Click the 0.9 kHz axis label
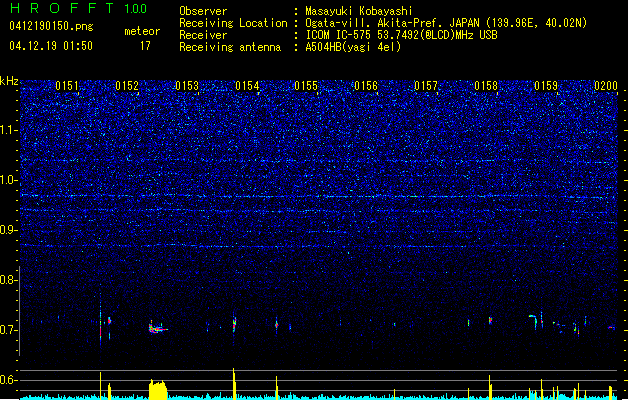629x400 pixels. 8,230
